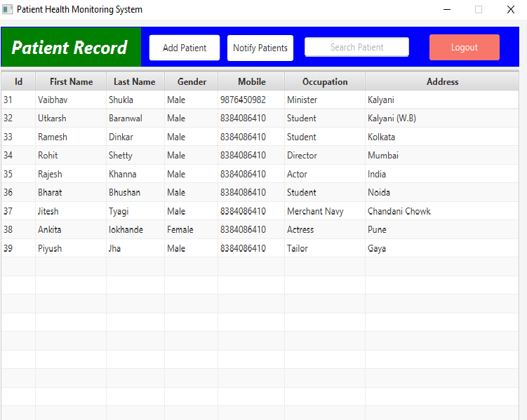Sort by Gender column header
This screenshot has height=420, width=527.
click(192, 81)
